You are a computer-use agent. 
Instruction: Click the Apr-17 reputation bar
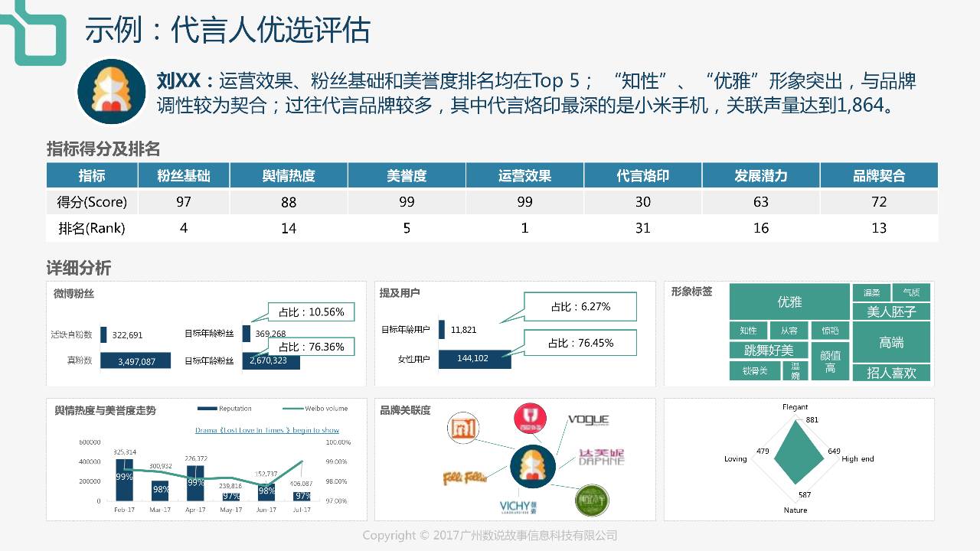point(195,483)
